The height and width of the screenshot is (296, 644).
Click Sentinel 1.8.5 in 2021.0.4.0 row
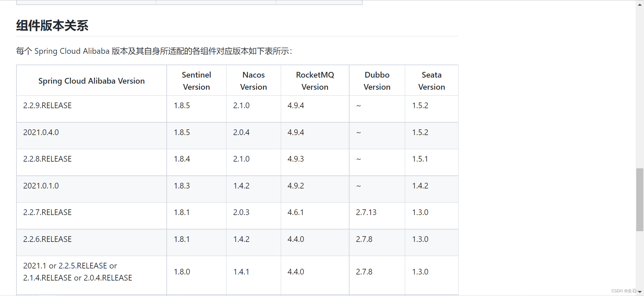pos(182,132)
